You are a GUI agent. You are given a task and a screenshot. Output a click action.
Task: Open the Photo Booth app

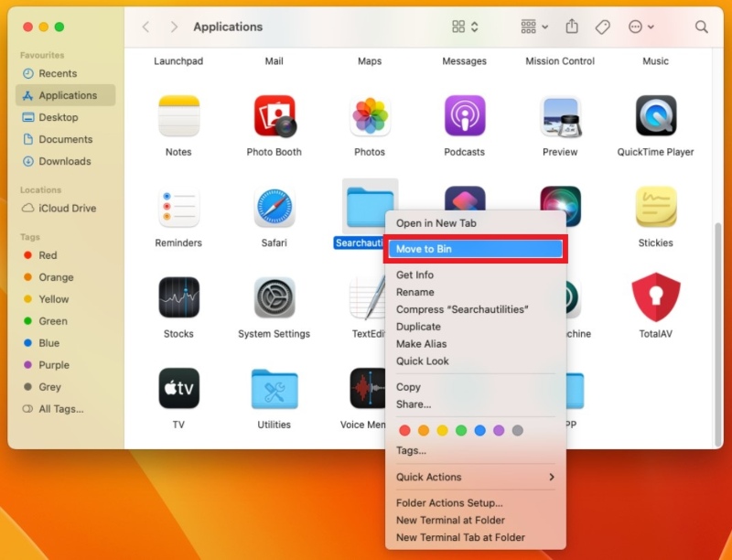click(274, 115)
